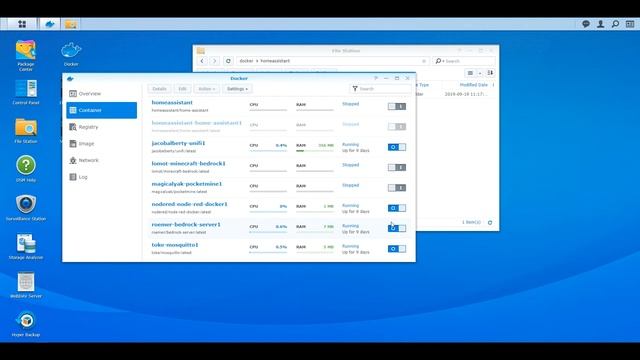
Task: Expand the Settings dropdown in Docker
Action: [x=237, y=89]
